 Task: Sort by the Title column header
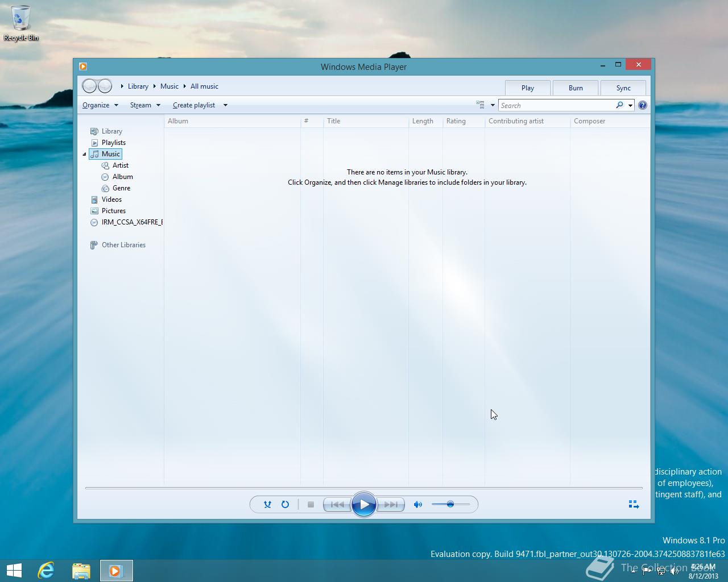[366, 121]
